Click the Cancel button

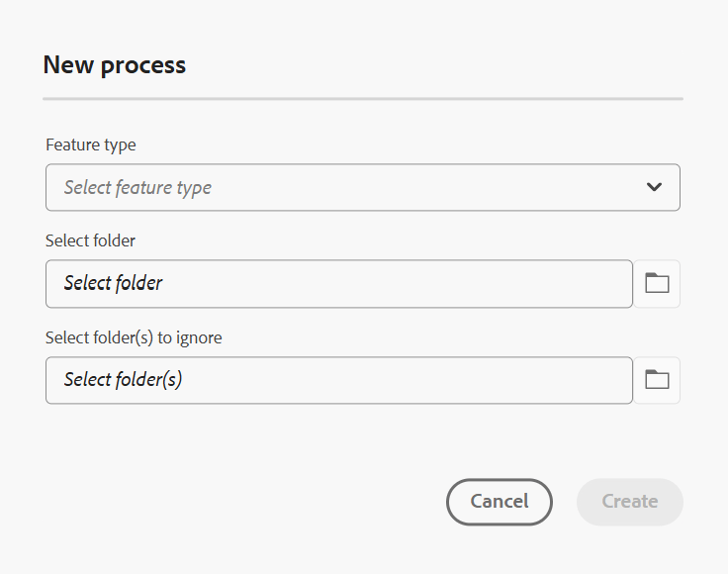tap(499, 502)
